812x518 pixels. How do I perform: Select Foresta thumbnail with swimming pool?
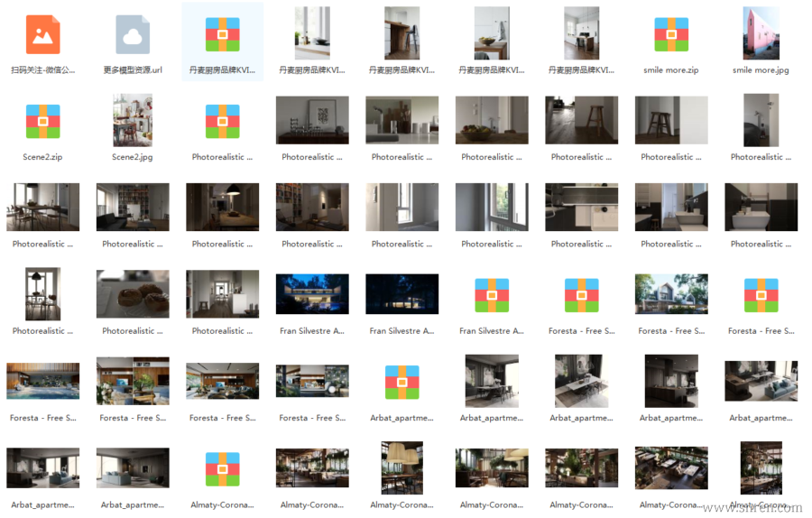(43, 381)
